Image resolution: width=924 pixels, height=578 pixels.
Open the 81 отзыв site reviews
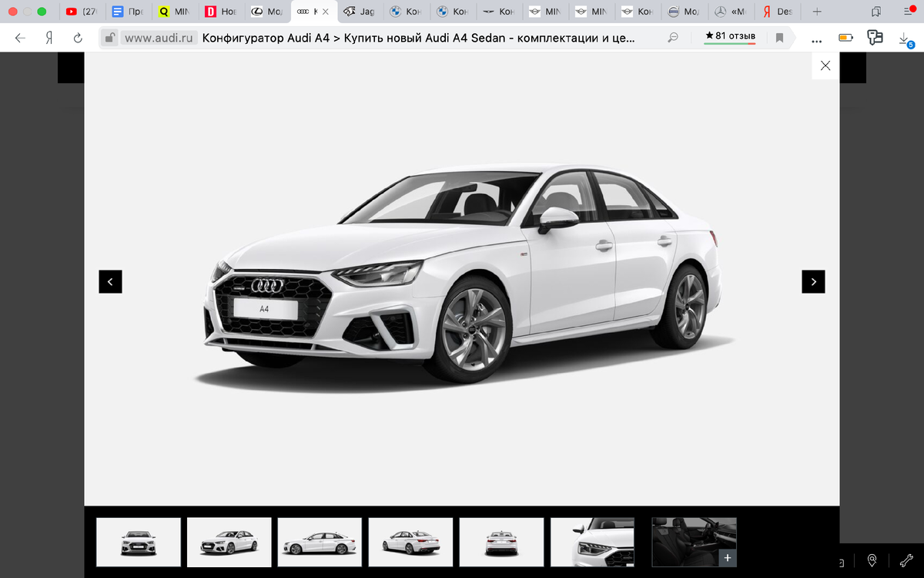pyautogui.click(x=730, y=36)
